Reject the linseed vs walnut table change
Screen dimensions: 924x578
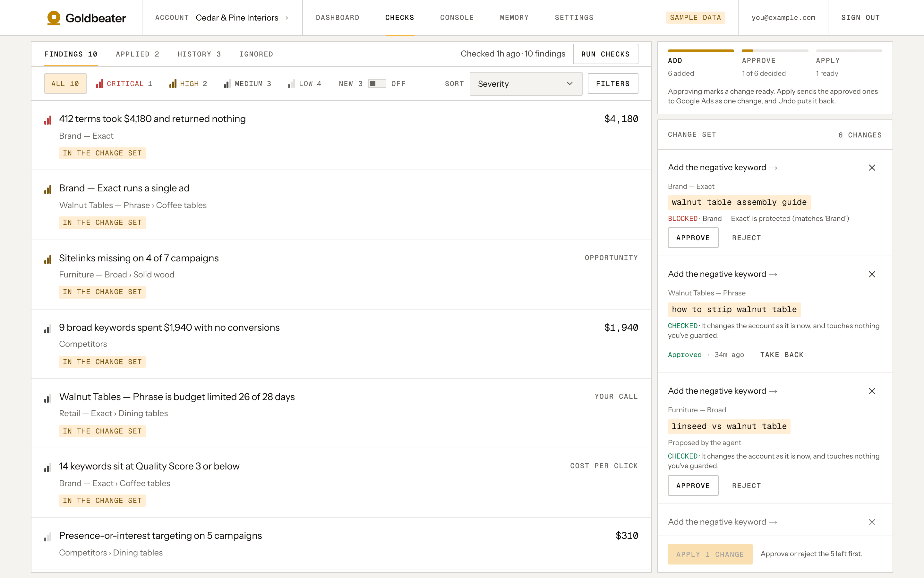pos(746,486)
